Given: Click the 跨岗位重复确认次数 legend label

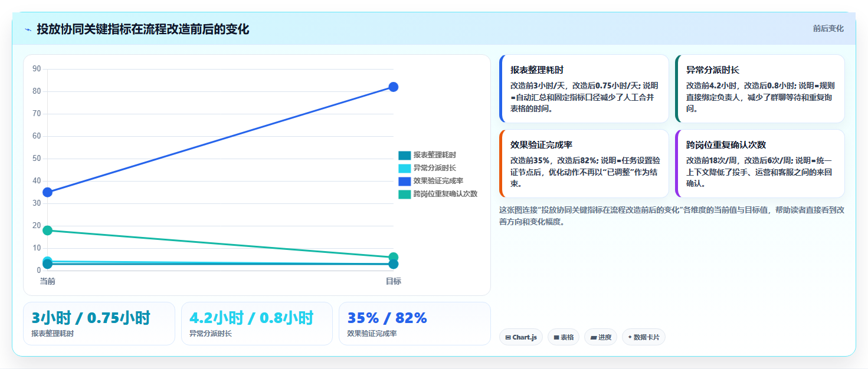Looking at the screenshot, I should (x=446, y=194).
